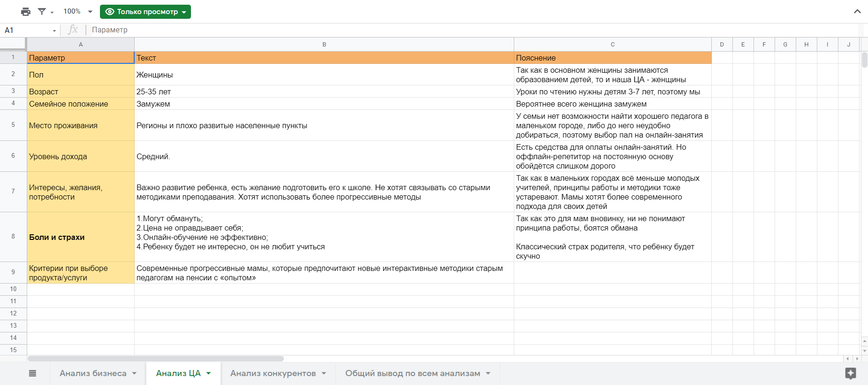868x385 pixels.
Task: Select row 8 header
Action: pyautogui.click(x=13, y=237)
